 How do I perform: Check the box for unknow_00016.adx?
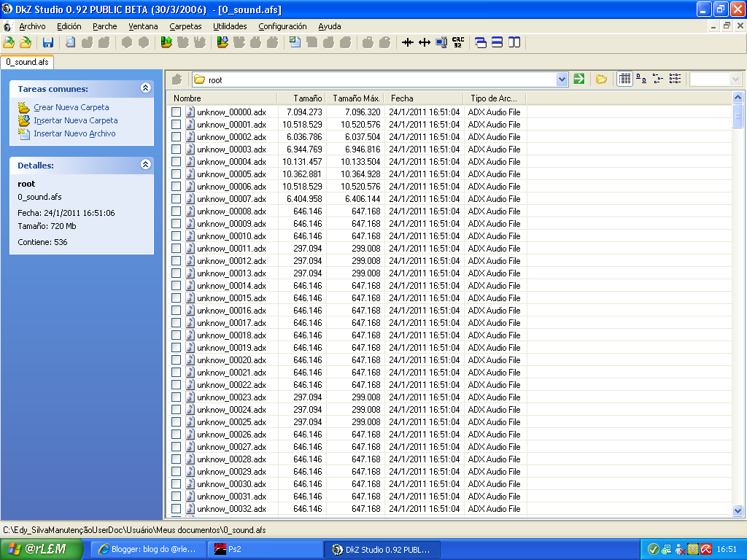(x=177, y=310)
